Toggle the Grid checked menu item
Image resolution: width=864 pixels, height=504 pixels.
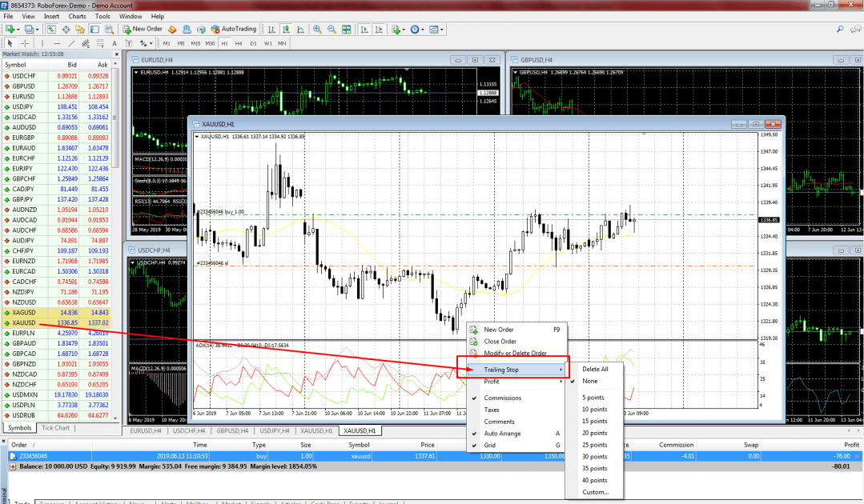click(x=516, y=445)
